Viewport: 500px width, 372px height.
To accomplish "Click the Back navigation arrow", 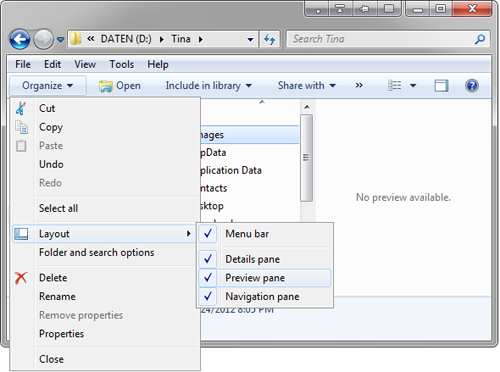I will click(x=20, y=39).
